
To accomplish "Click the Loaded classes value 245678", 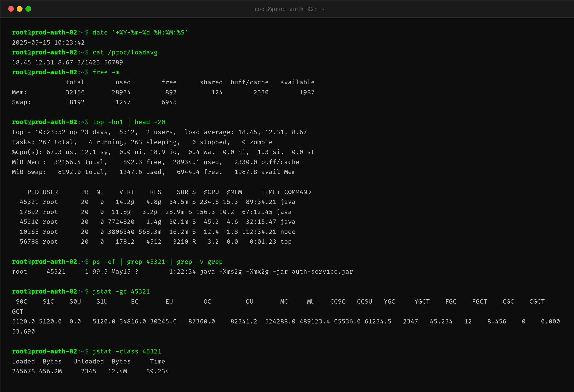I will (x=23, y=371).
